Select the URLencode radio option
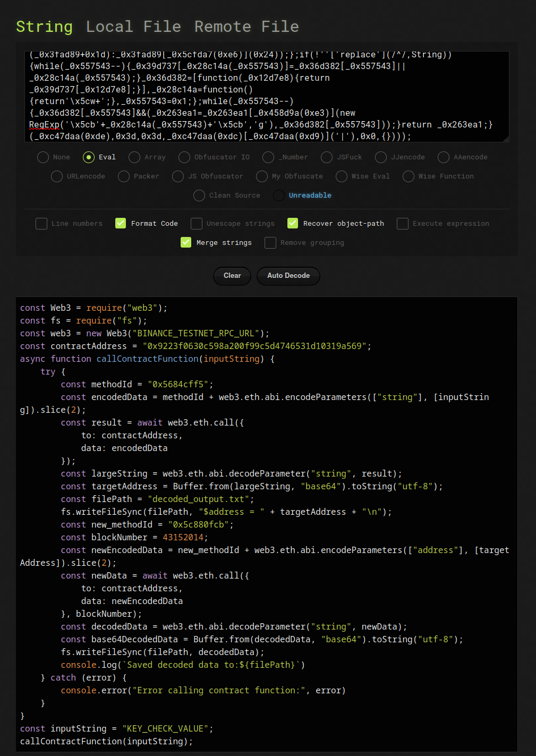Image resolution: width=536 pixels, height=756 pixels. point(57,176)
